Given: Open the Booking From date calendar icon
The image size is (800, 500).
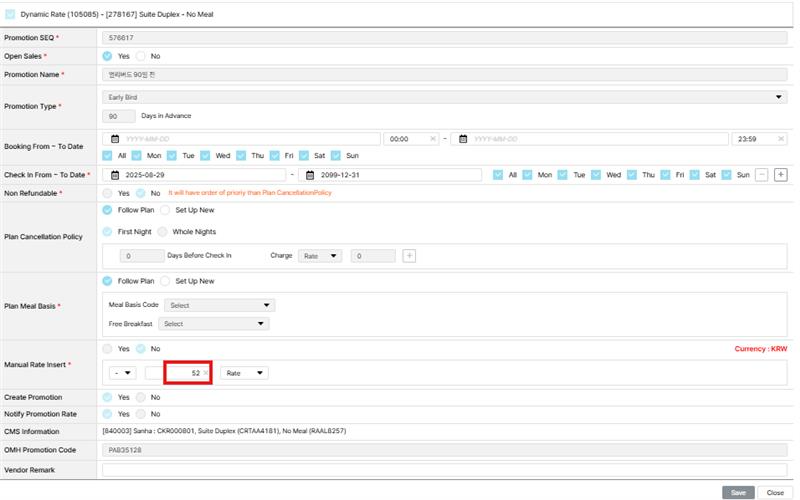Looking at the screenshot, I should [x=115, y=139].
